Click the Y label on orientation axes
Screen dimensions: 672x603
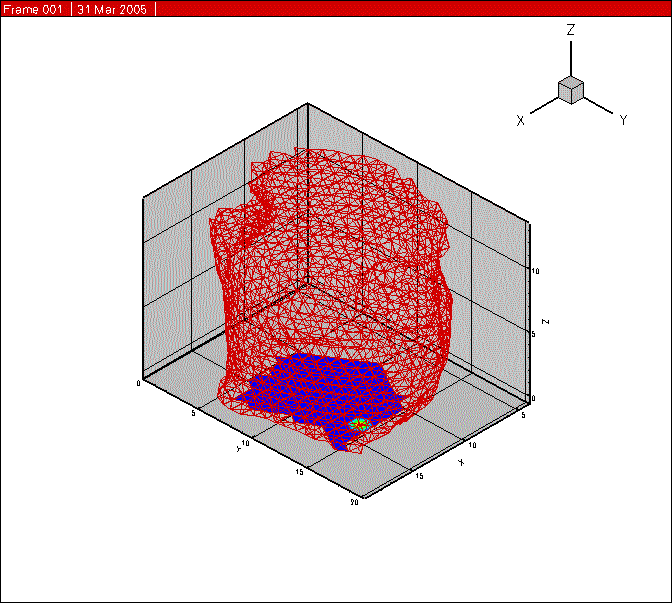point(623,120)
